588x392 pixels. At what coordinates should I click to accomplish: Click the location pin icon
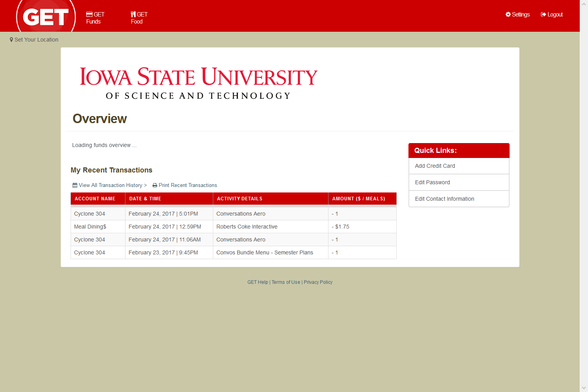point(11,40)
